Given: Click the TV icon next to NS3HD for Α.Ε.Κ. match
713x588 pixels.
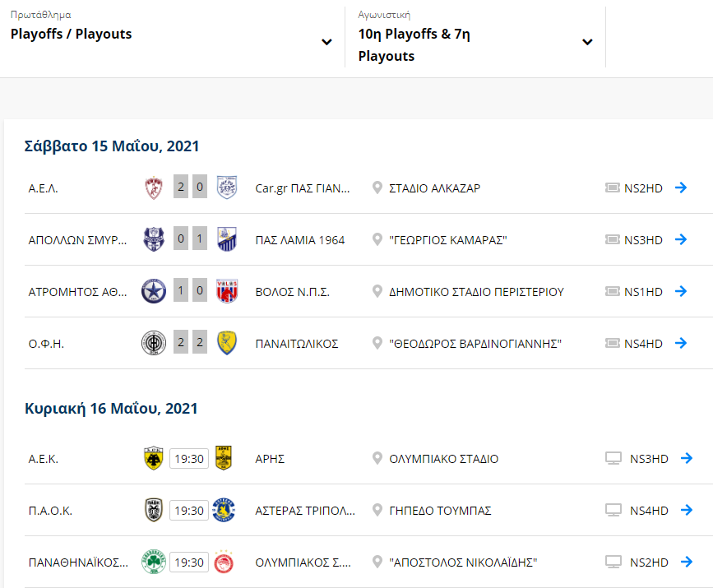Looking at the screenshot, I should click(x=613, y=459).
